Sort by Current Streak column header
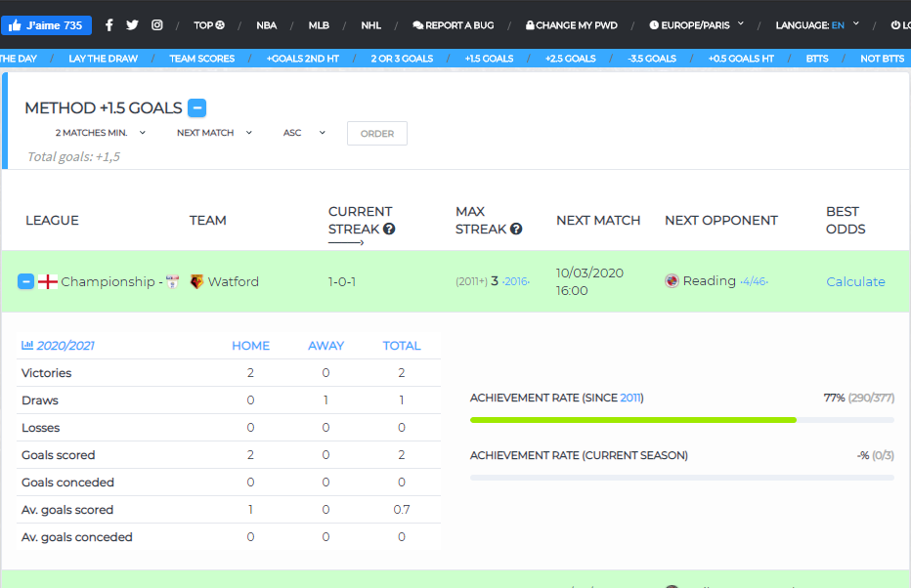Viewport: 911px width, 588px height. (361, 221)
